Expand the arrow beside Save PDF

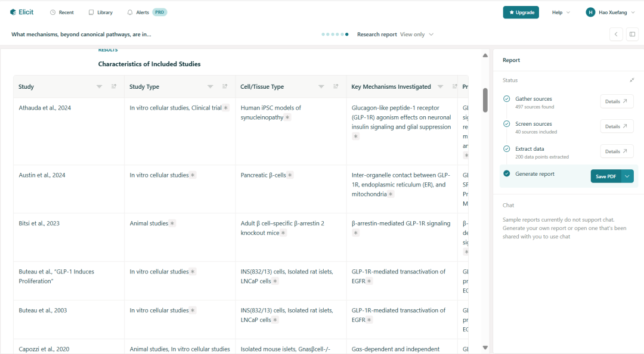[x=627, y=176]
